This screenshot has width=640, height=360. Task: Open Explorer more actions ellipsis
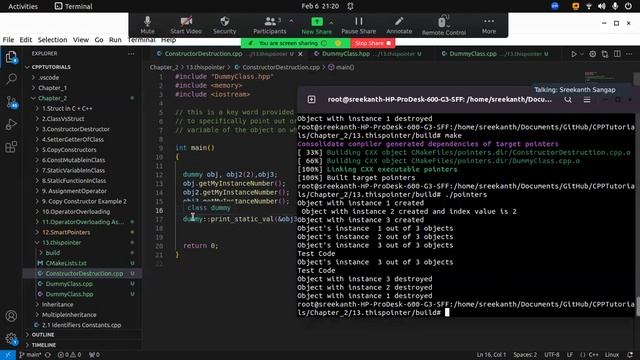tap(131, 53)
